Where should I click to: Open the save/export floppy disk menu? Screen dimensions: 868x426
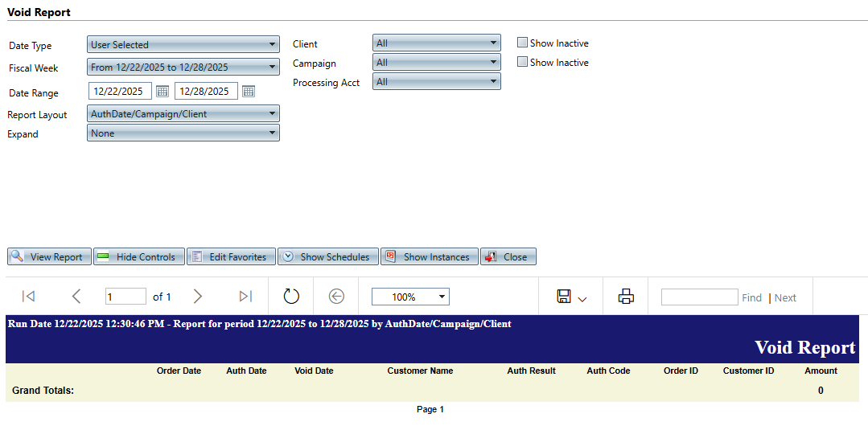tap(571, 297)
